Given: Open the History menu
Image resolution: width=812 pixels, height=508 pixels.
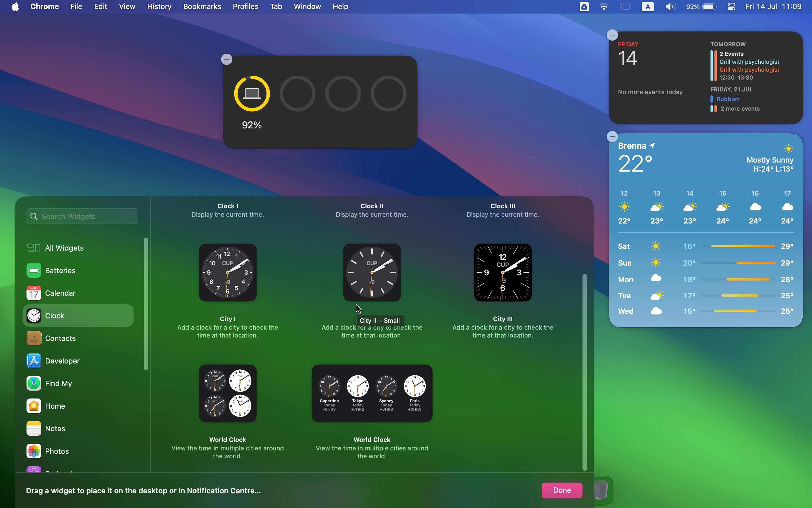Looking at the screenshot, I should [x=159, y=6].
